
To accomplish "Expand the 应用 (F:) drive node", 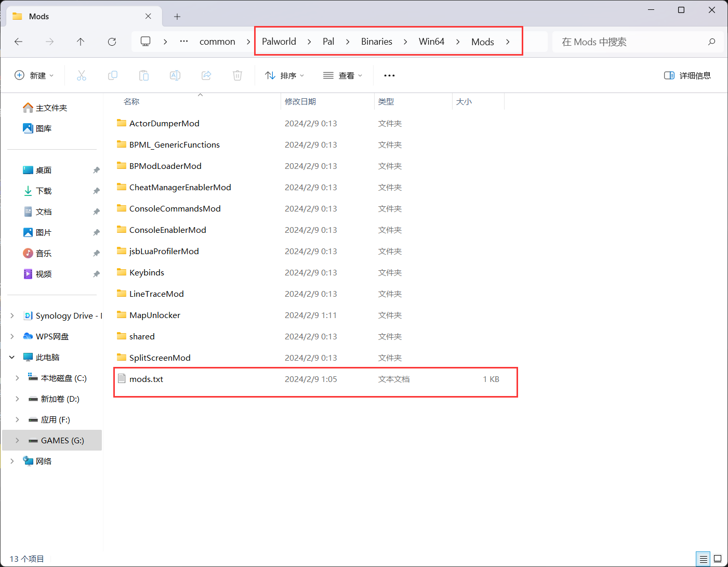I will coord(17,419).
